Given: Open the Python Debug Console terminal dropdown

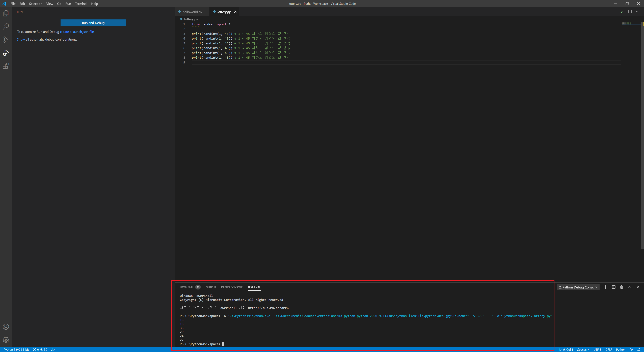Looking at the screenshot, I should pos(578,287).
